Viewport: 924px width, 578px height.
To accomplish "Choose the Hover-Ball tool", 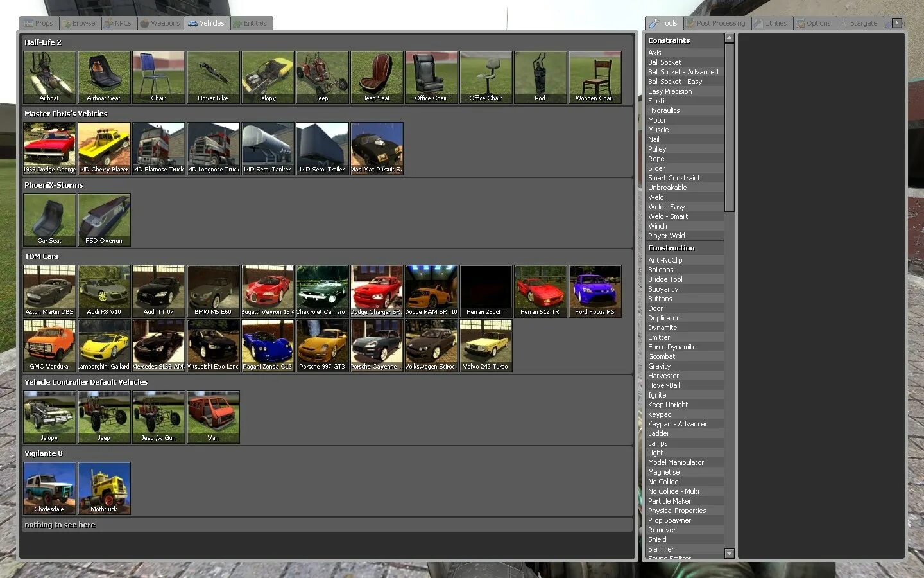I will click(x=685, y=385).
